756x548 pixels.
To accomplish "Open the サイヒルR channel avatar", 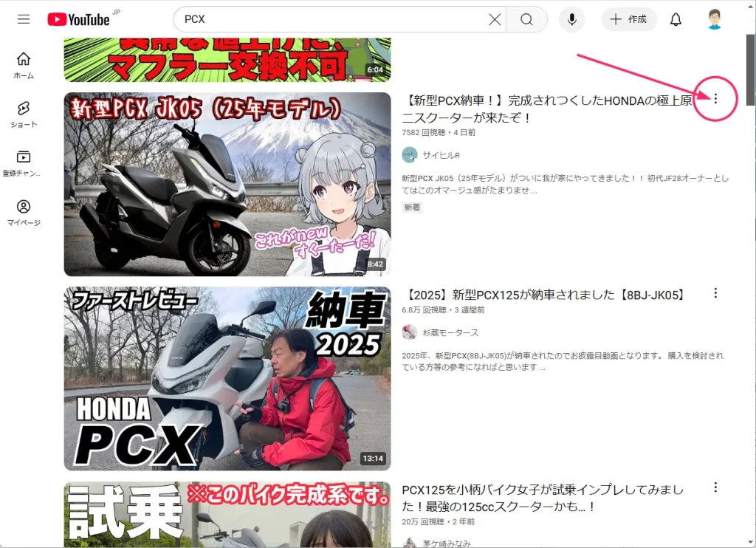I will pyautogui.click(x=410, y=155).
